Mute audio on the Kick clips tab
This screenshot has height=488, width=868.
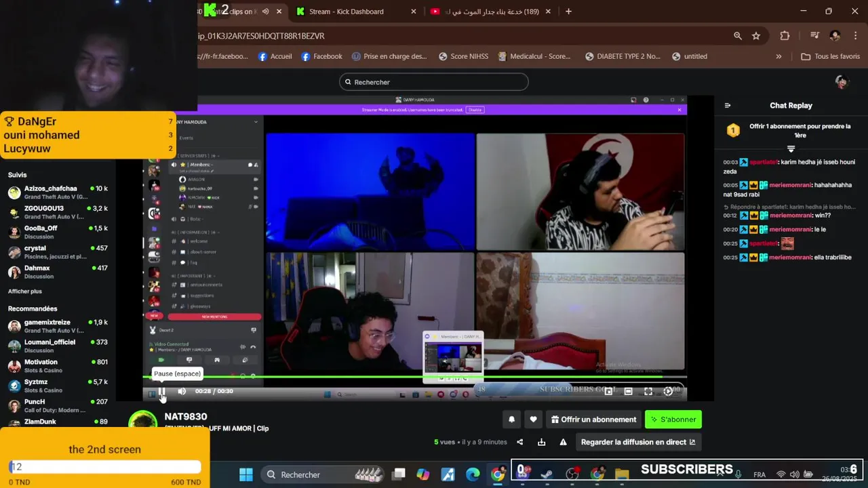pyautogui.click(x=266, y=12)
